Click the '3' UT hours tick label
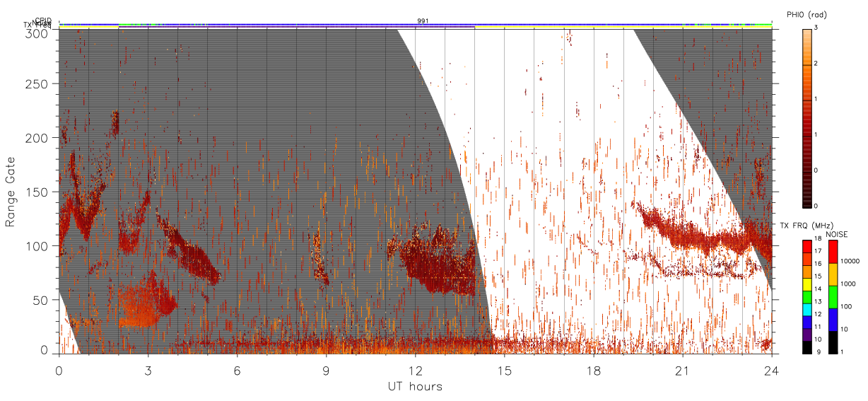The image size is (868, 401). point(148,371)
